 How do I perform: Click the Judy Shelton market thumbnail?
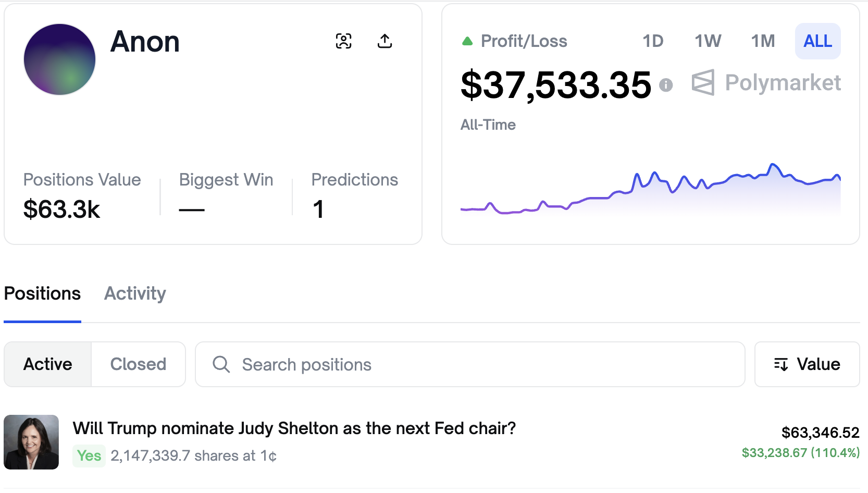point(31,442)
